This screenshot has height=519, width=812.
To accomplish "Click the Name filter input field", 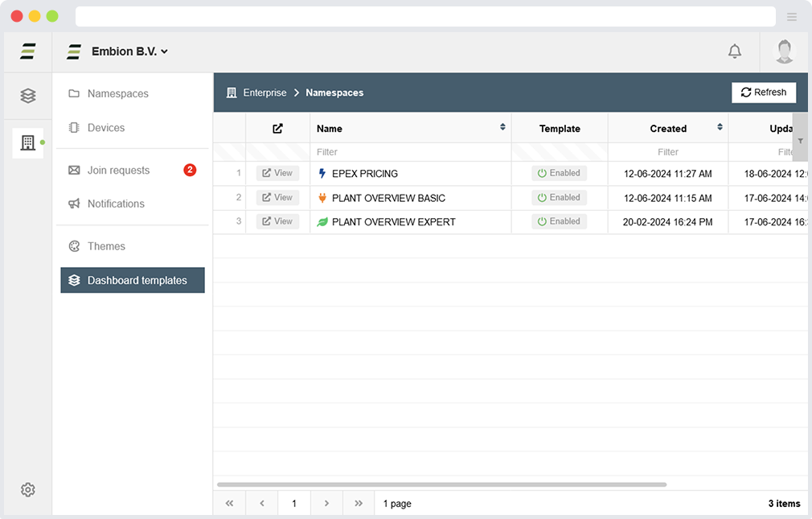I will coord(410,152).
